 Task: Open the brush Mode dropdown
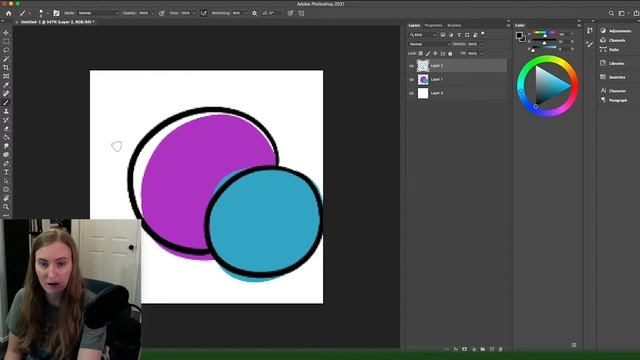[98, 13]
